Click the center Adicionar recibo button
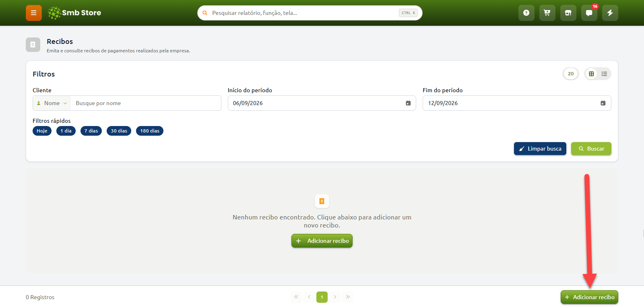The width and height of the screenshot is (644, 308). tap(322, 241)
